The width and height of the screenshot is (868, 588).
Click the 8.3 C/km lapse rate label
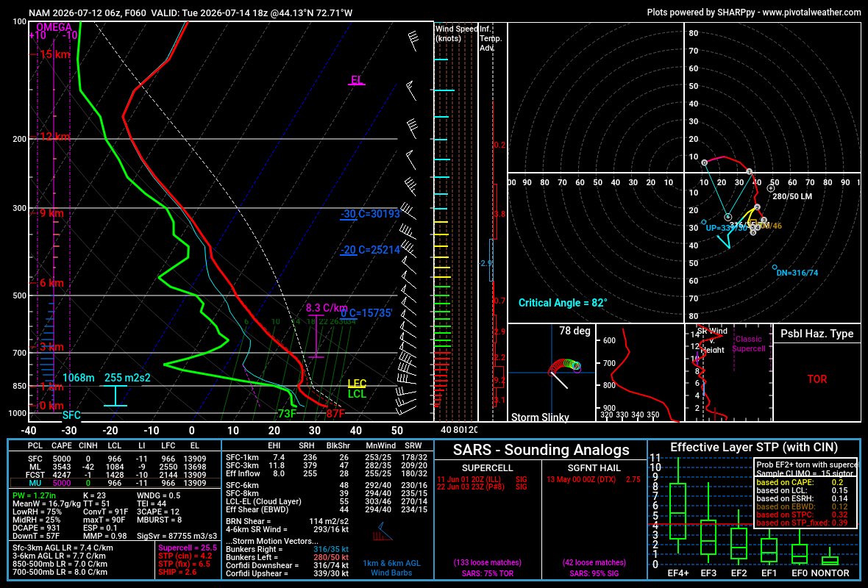327,308
